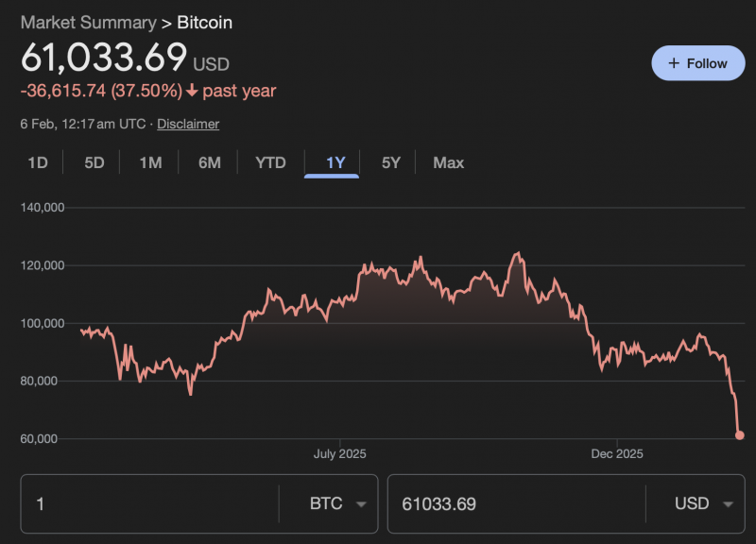Click the Market Summary breadcrumb link
Image resolution: width=756 pixels, height=544 pixels.
pos(88,22)
